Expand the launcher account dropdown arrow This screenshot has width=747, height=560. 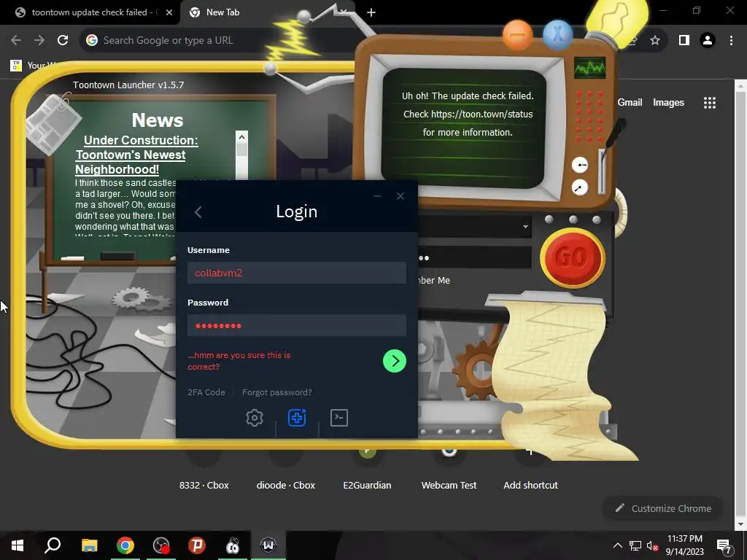[525, 227]
